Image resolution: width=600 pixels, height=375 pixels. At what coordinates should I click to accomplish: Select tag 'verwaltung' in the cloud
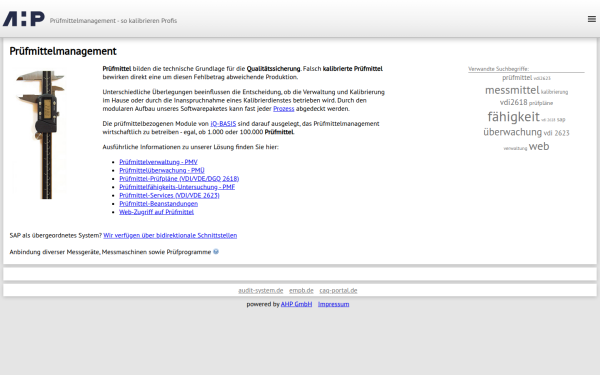pyautogui.click(x=515, y=148)
